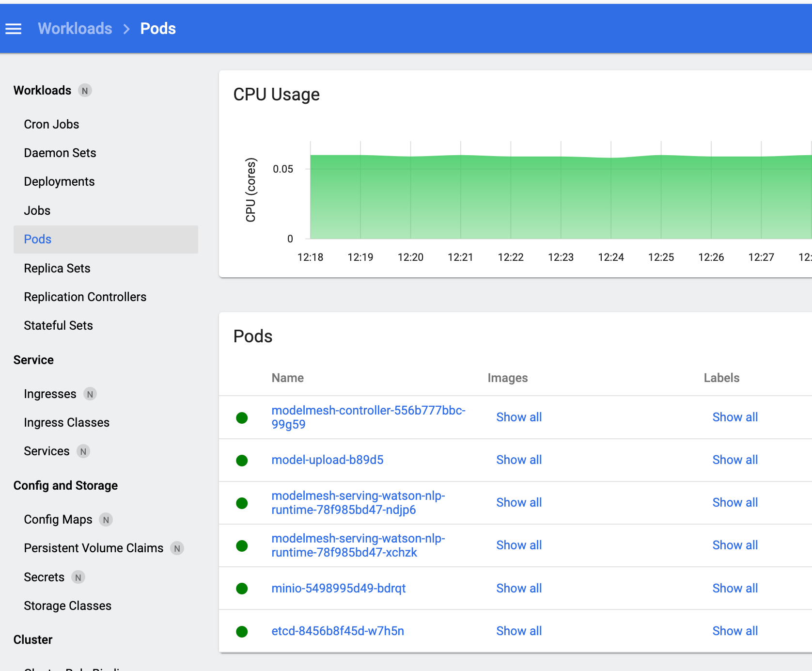Click the N badge next to Services
Viewport: 812px width, 671px height.
pyautogui.click(x=83, y=451)
